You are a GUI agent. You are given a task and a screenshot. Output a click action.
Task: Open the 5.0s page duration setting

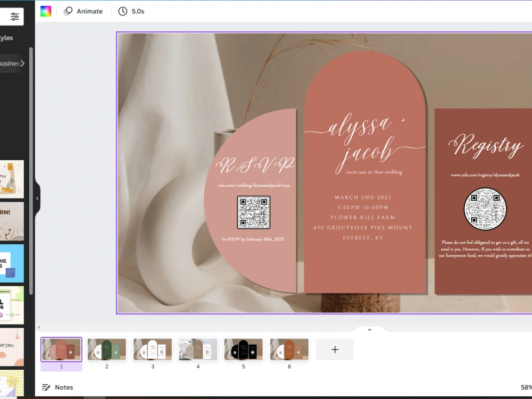click(x=131, y=11)
